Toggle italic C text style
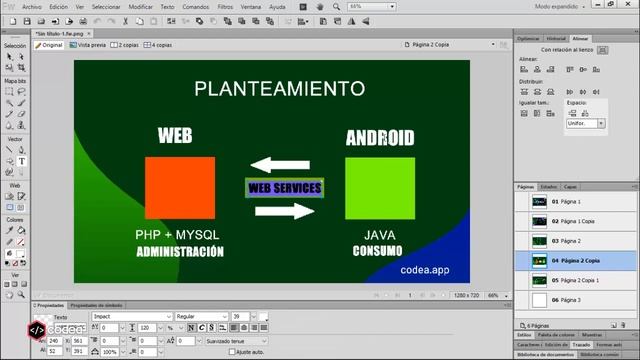 202,327
